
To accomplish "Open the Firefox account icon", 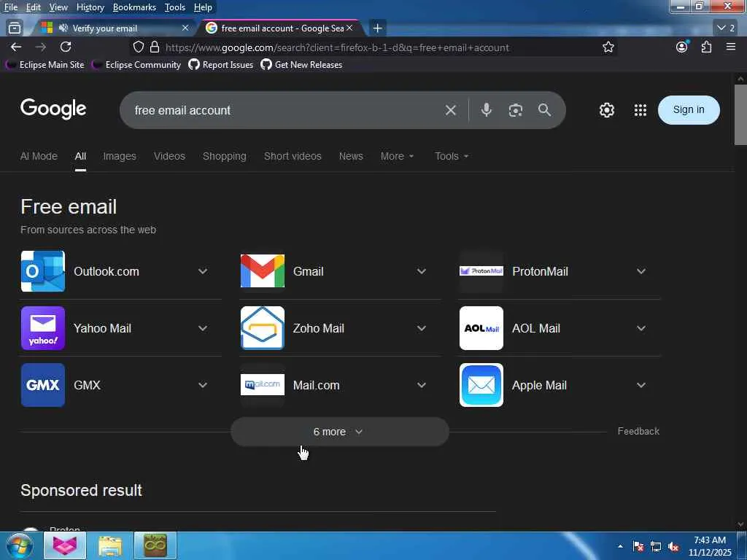I will click(682, 47).
